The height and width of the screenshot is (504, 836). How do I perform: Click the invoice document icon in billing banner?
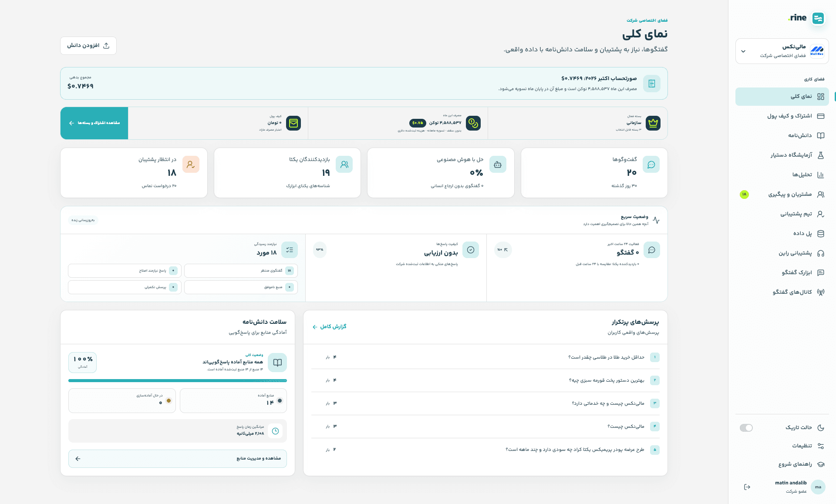651,84
